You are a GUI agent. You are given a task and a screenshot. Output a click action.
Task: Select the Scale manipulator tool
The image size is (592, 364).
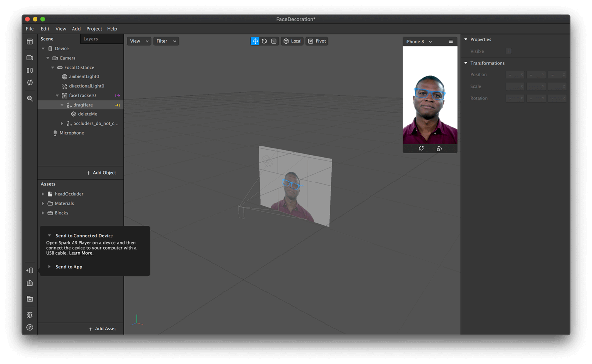coord(274,41)
